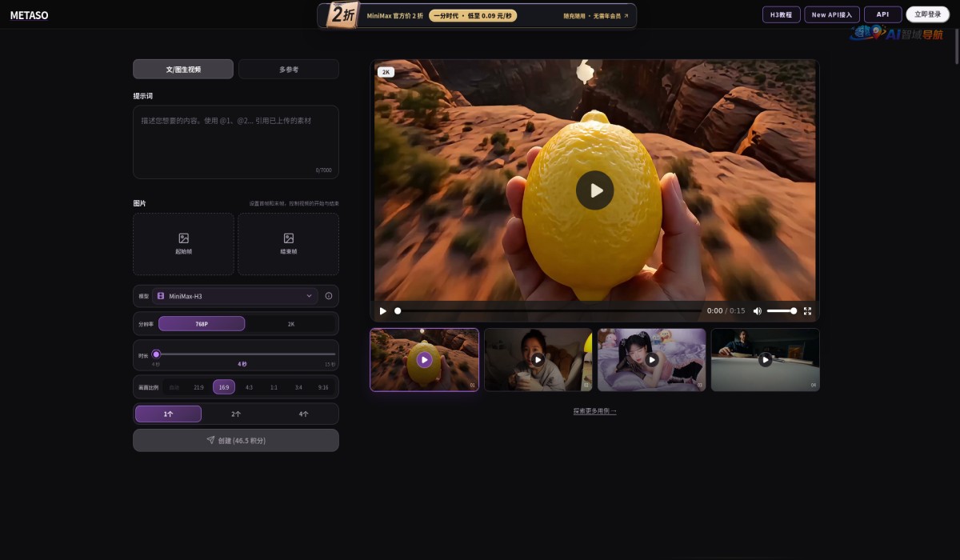Viewport: 960px width, 560px height.
Task: Click the 立即登录 login button
Action: [x=928, y=14]
